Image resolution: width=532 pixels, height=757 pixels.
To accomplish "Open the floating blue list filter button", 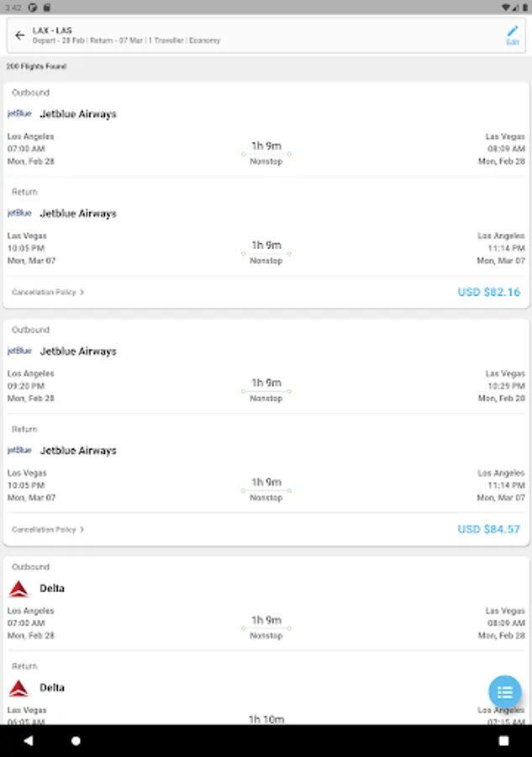I will [505, 692].
